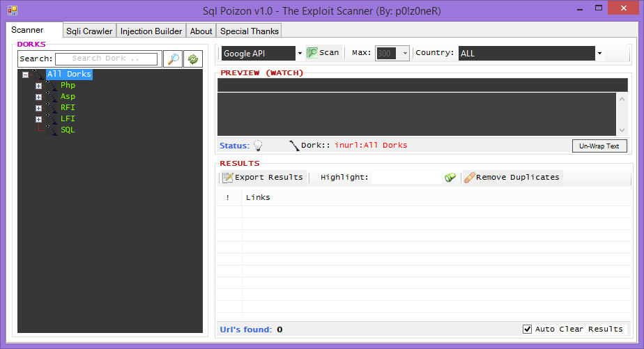644x349 pixels.
Task: Click the green refresh dorks icon
Action: pyautogui.click(x=193, y=59)
